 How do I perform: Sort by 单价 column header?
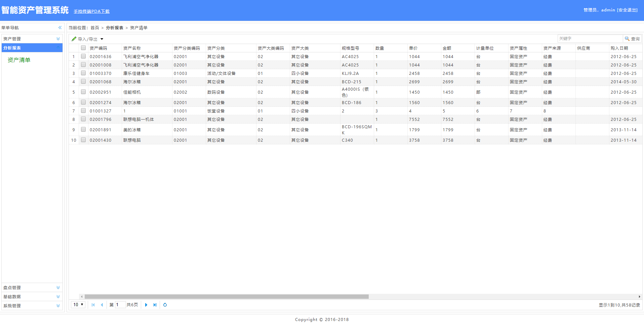424,48
